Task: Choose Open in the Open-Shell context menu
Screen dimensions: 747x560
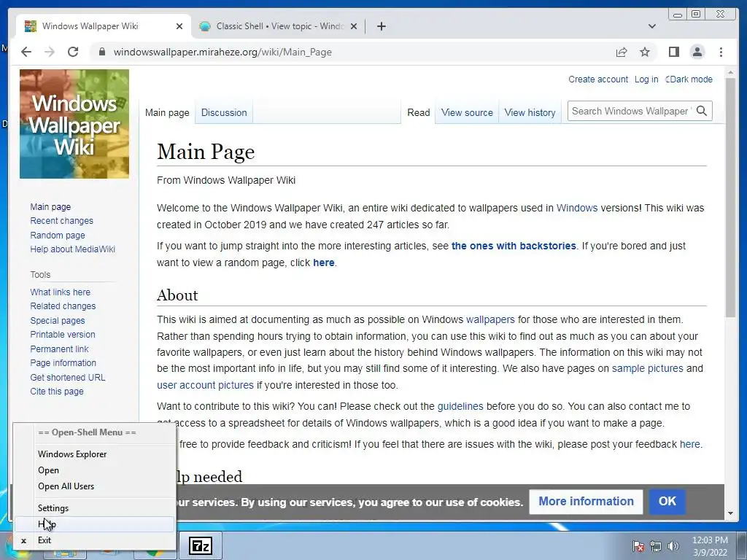Action: click(94, 470)
